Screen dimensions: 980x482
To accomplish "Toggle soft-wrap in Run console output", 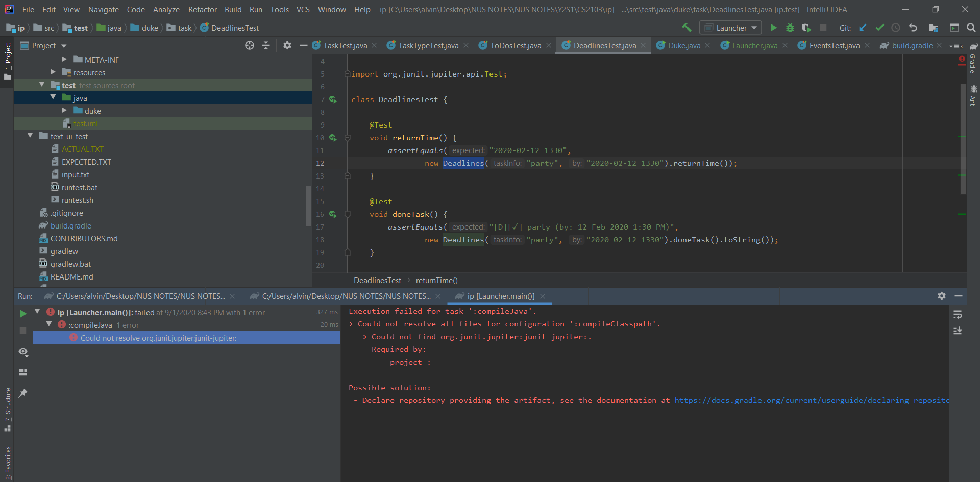I will click(958, 315).
